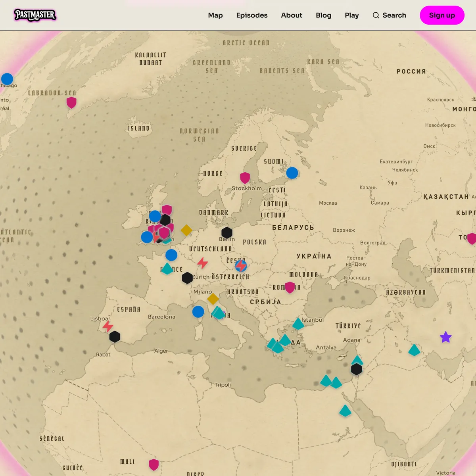Viewport: 476px width, 476px height.
Task: Select the pink shield marker at right map edge
Action: pos(472,238)
